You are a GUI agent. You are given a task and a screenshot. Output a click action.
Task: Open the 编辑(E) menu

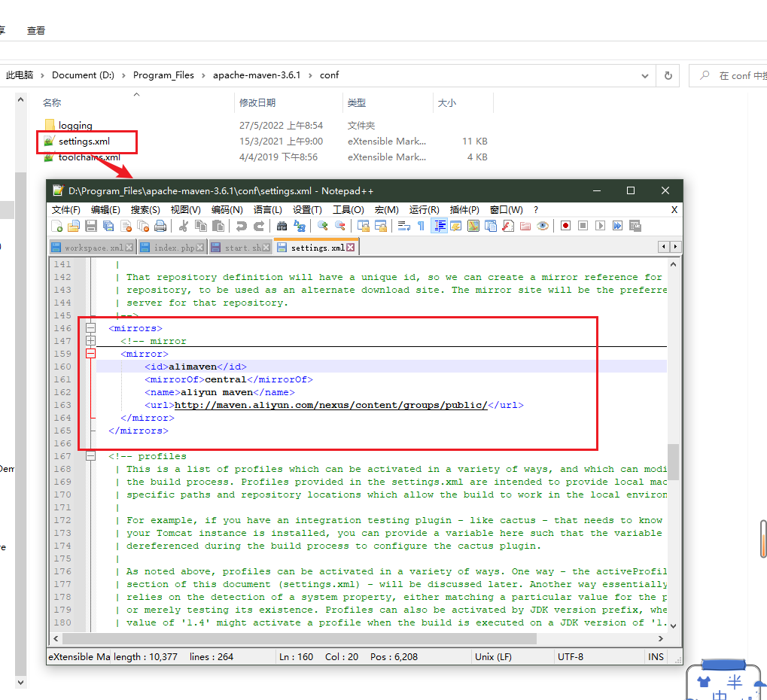(x=105, y=210)
